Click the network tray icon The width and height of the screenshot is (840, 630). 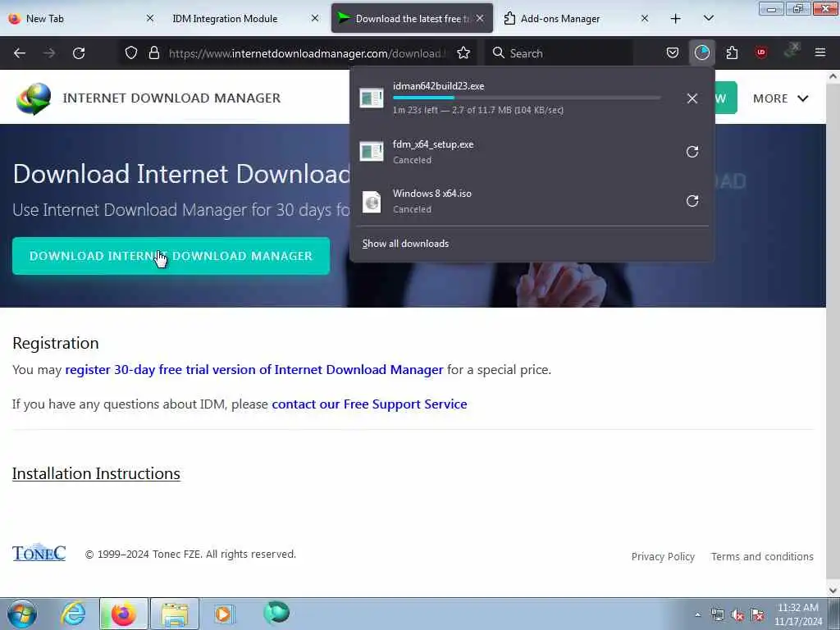[717, 615]
